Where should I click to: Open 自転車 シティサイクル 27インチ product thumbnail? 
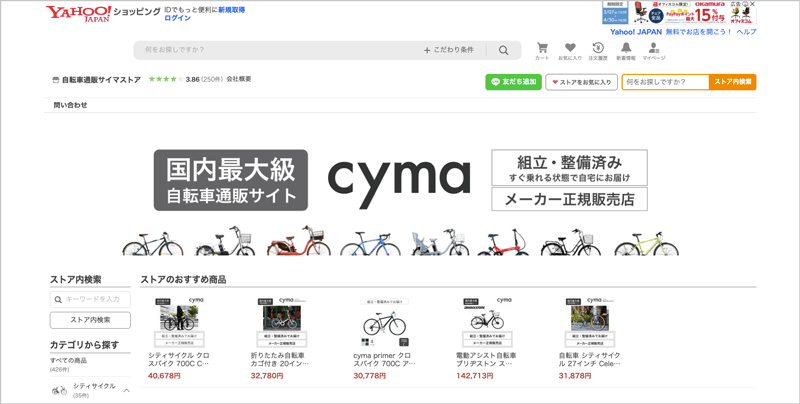[589, 322]
